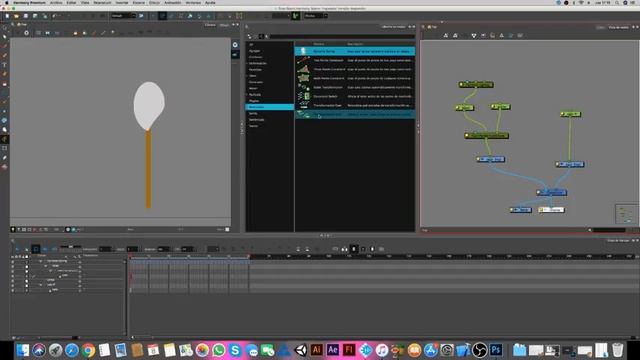Image resolution: width=640 pixels, height=360 pixels.
Task: Toggle the white checkbox at Camera view bottom right
Action: pyautogui.click(x=227, y=229)
